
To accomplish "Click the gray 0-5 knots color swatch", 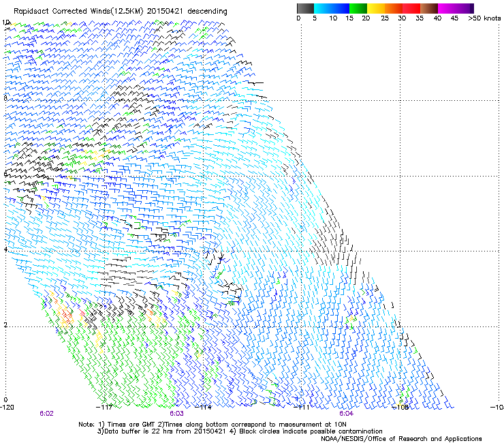I will click(305, 8).
